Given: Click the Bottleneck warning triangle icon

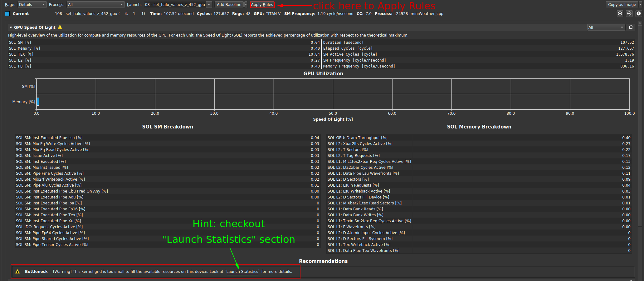Looking at the screenshot, I should click(17, 272).
